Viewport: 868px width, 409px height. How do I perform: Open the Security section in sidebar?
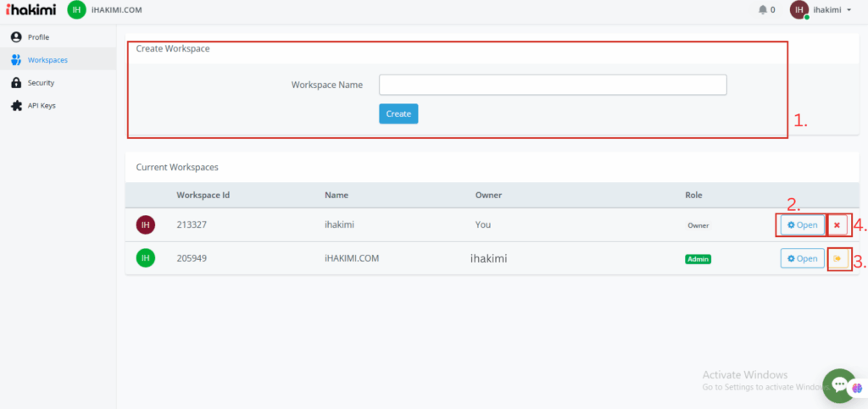click(41, 83)
